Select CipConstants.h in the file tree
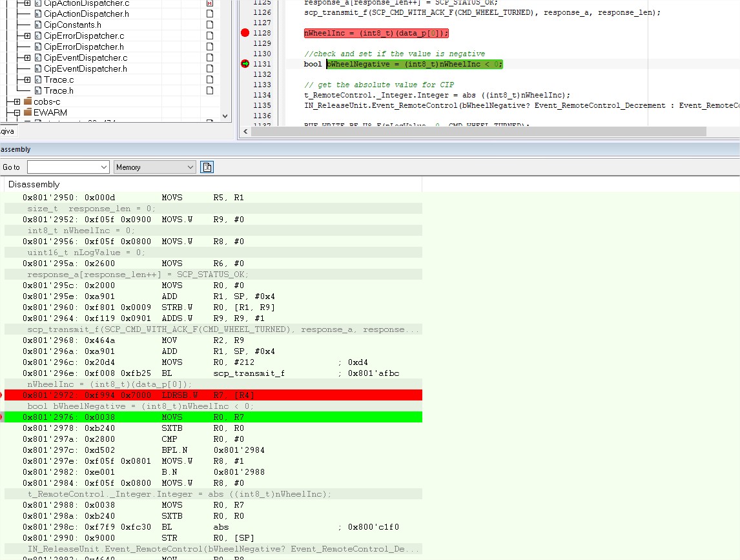 pos(72,25)
